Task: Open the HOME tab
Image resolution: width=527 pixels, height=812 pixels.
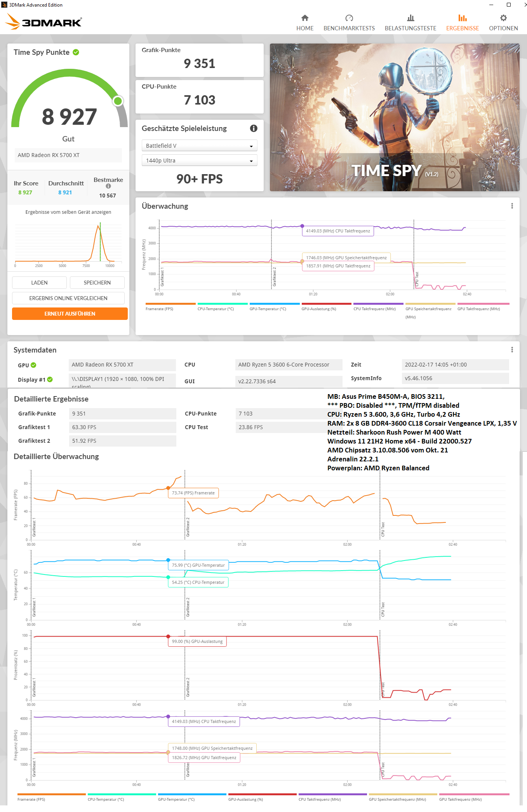Action: click(x=305, y=23)
